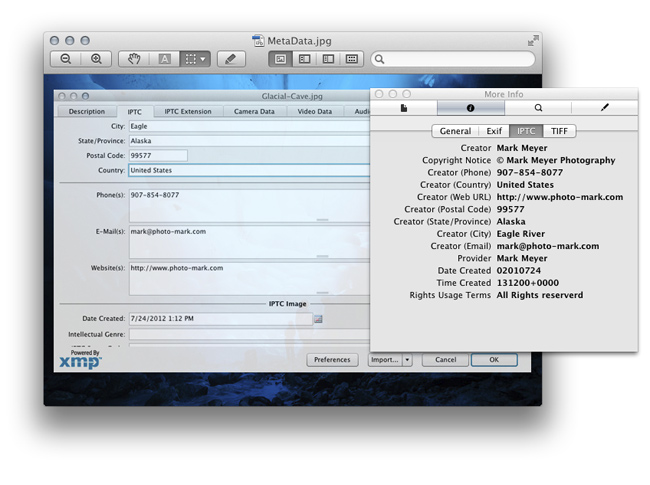The width and height of the screenshot is (650, 485).
Task: Expand the Import button dropdown arrow
Action: 407,360
